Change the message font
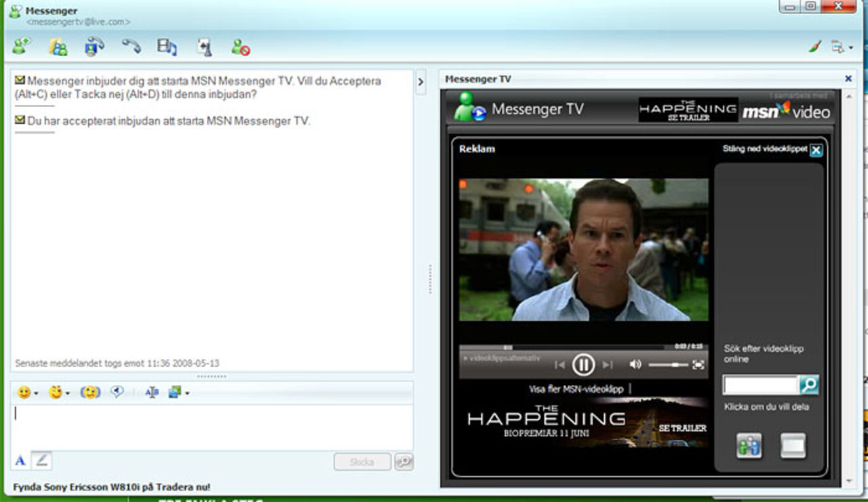868x502 pixels. coord(152,392)
